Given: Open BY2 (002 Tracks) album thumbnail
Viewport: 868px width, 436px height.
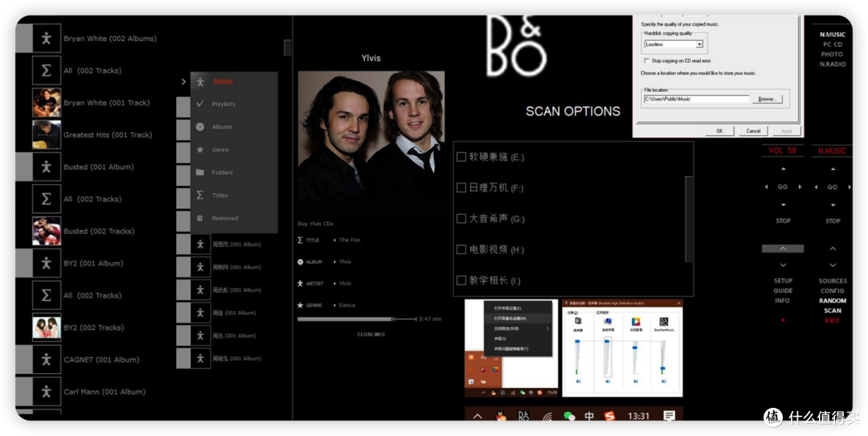Looking at the screenshot, I should (x=47, y=327).
